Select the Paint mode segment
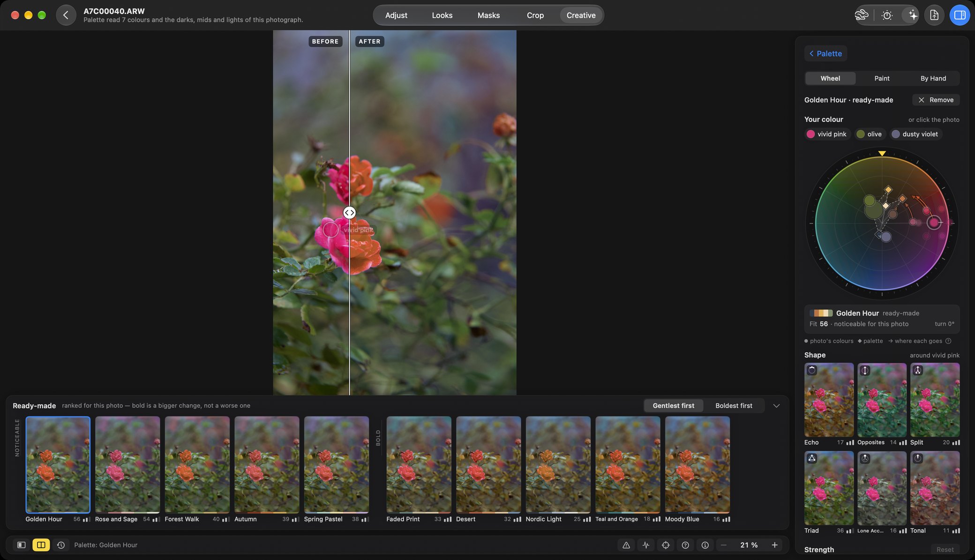 [882, 78]
